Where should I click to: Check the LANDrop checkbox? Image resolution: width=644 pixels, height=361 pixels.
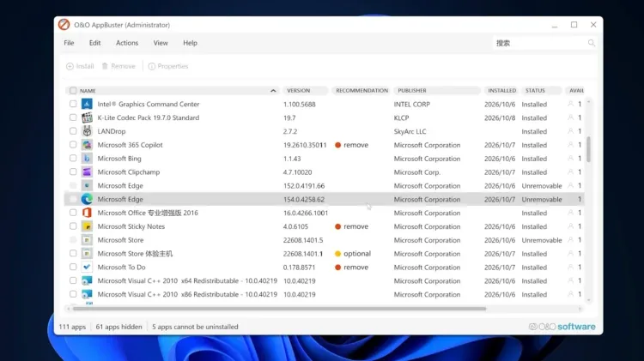(73, 131)
